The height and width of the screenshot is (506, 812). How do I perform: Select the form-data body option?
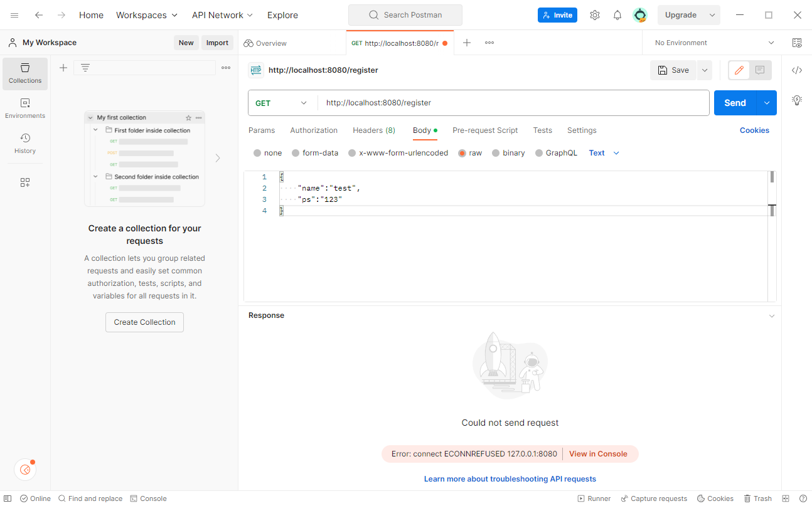click(296, 153)
